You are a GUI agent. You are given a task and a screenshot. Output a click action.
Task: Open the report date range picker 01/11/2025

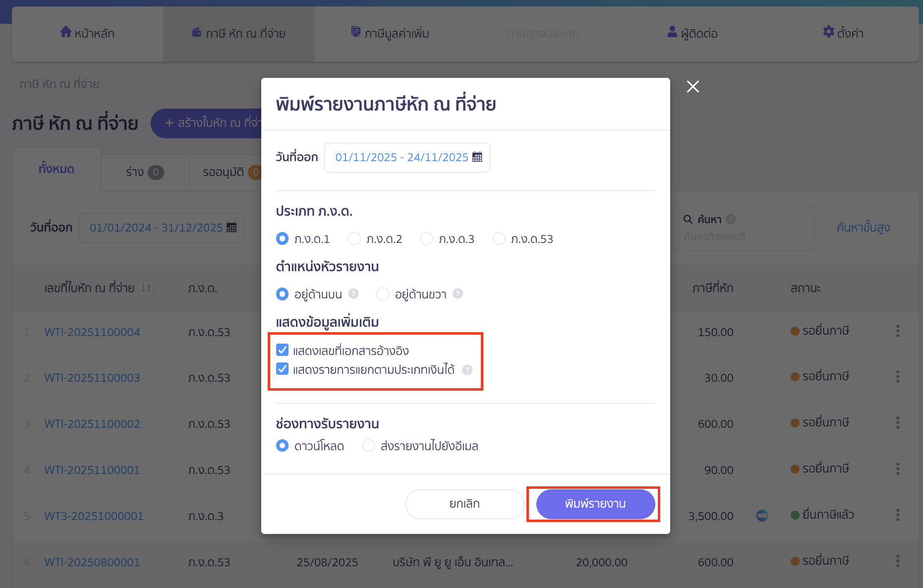tap(402, 157)
